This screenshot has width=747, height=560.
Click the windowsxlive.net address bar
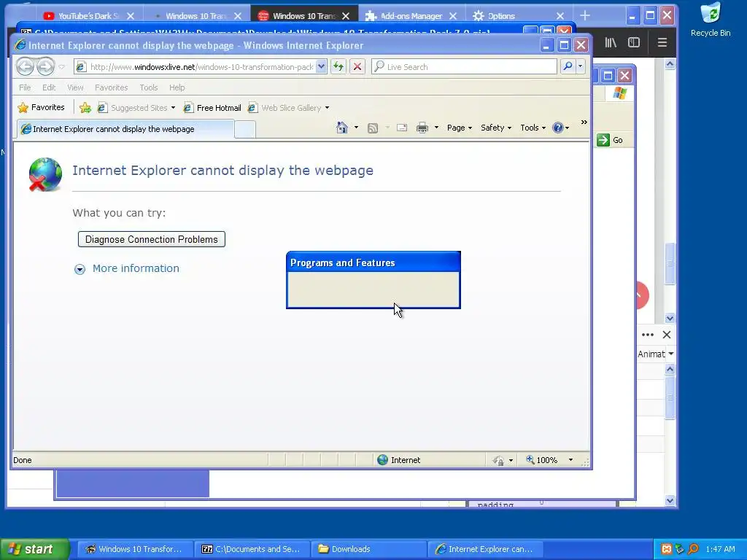tap(201, 66)
